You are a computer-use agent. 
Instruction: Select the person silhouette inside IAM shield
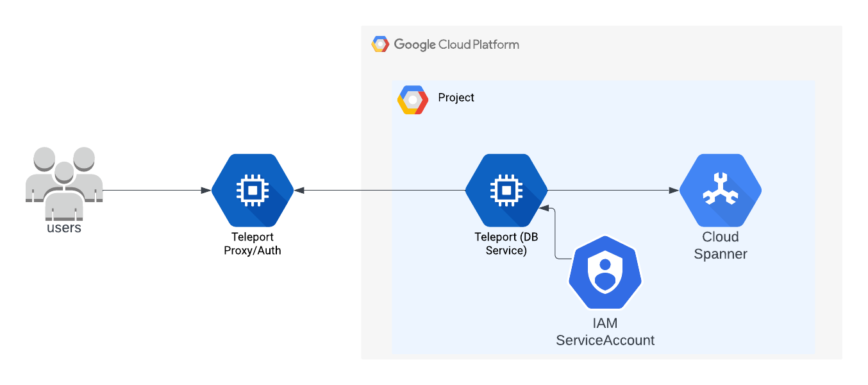pos(605,273)
